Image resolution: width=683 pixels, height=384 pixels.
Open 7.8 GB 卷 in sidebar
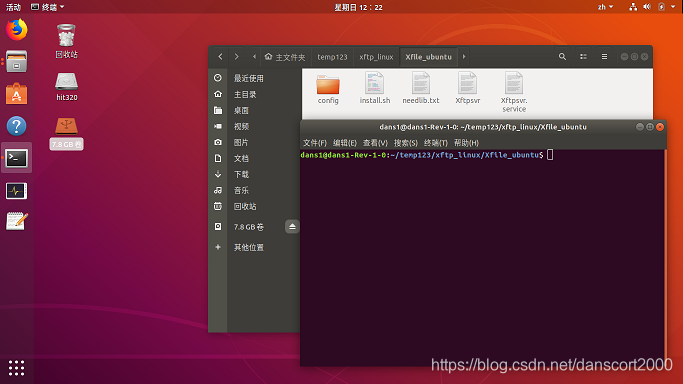tap(248, 227)
